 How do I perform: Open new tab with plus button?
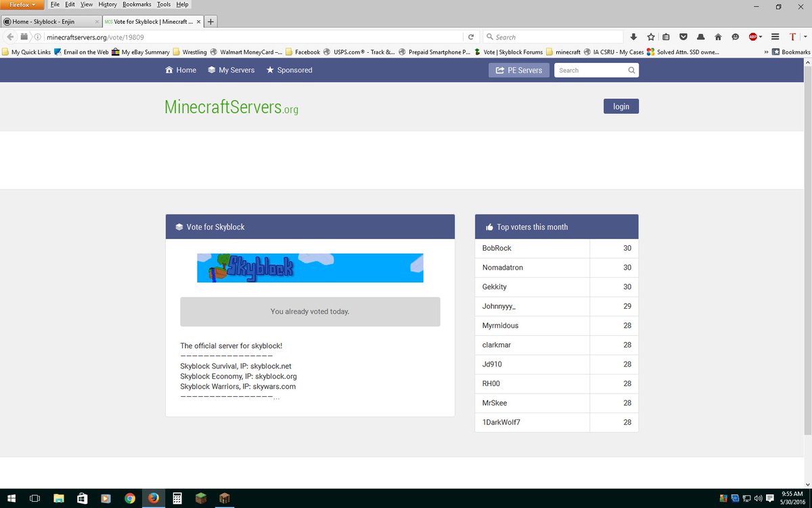coord(211,22)
